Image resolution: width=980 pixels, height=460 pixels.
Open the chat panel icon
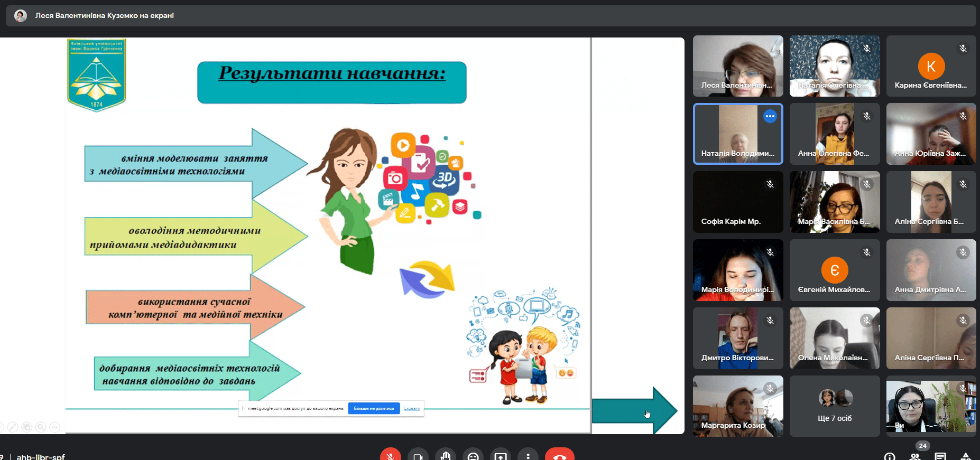[940, 456]
